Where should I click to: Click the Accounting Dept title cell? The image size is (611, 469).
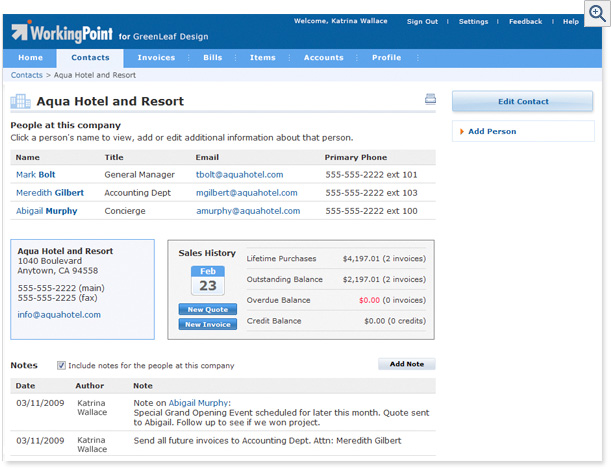point(138,193)
